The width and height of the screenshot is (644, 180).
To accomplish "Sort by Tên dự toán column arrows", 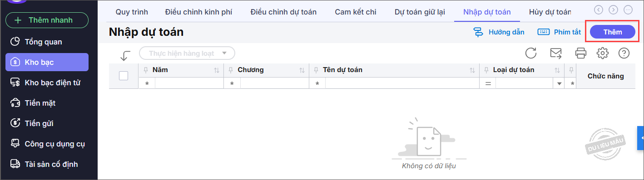I will pyautogui.click(x=473, y=70).
